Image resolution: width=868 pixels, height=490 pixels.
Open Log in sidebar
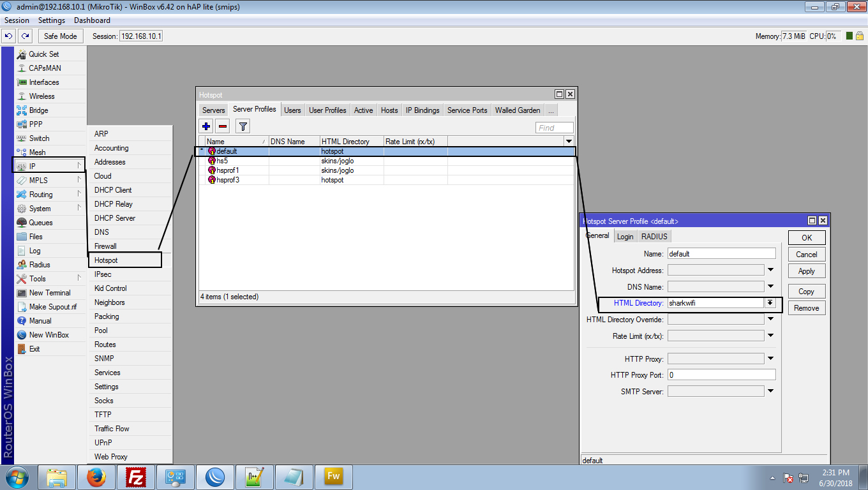[x=50, y=251]
